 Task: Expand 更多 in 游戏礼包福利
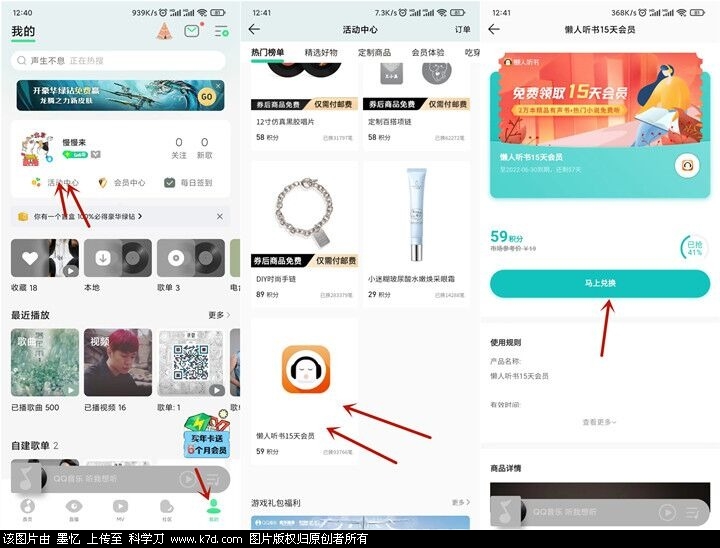point(461,503)
